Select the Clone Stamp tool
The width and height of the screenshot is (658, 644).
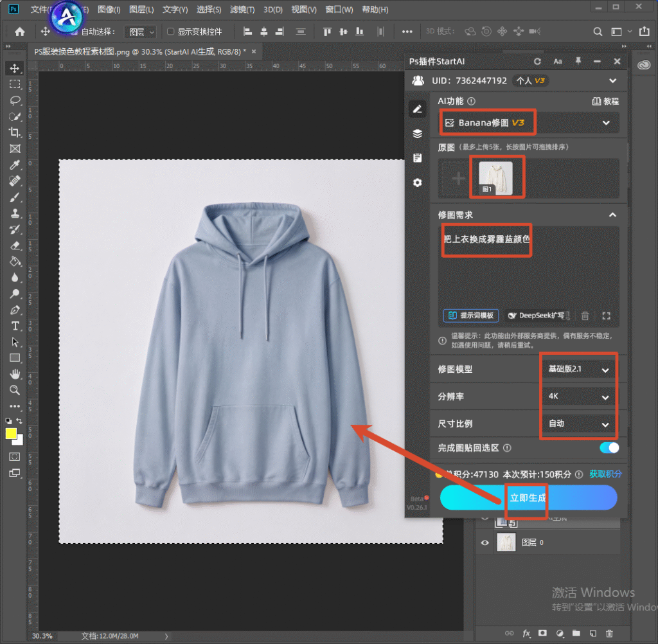pos(15,213)
